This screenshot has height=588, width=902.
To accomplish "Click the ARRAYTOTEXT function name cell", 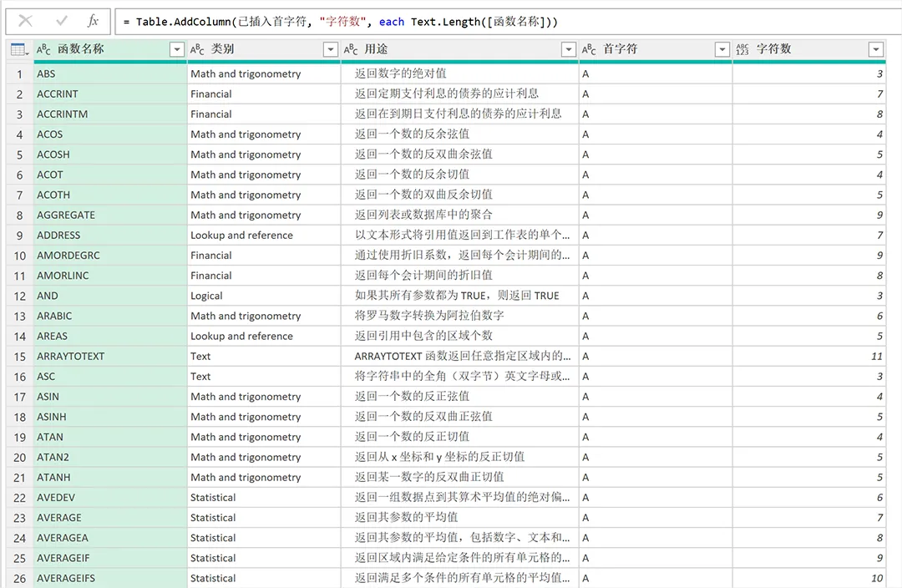I will pyautogui.click(x=110, y=356).
